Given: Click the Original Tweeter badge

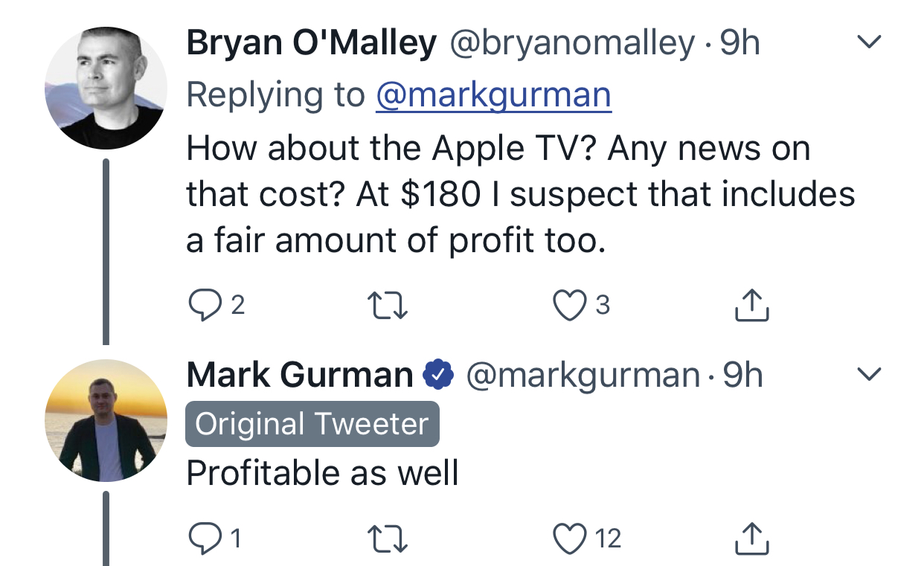Looking at the screenshot, I should pos(312,425).
